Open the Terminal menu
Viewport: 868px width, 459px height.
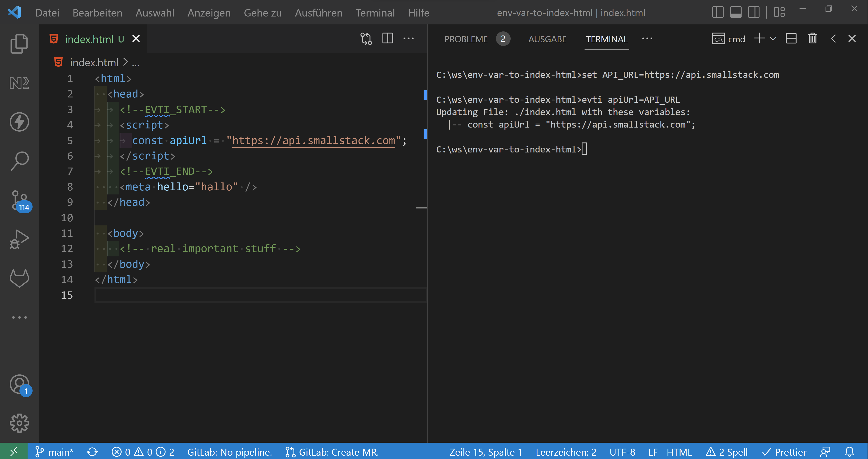(x=375, y=12)
